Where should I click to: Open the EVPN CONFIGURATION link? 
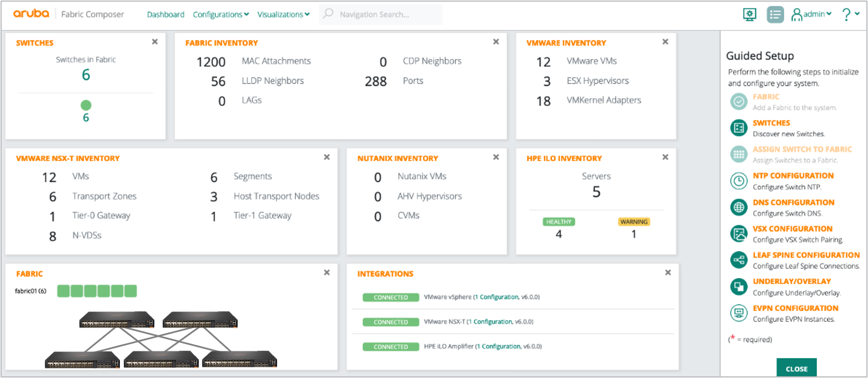(x=796, y=308)
